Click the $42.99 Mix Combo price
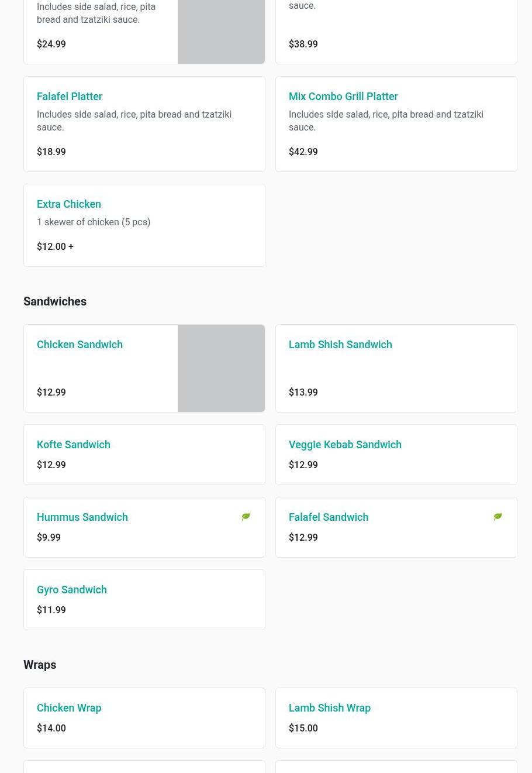Viewport: 532px width, 773px height. coord(303,152)
